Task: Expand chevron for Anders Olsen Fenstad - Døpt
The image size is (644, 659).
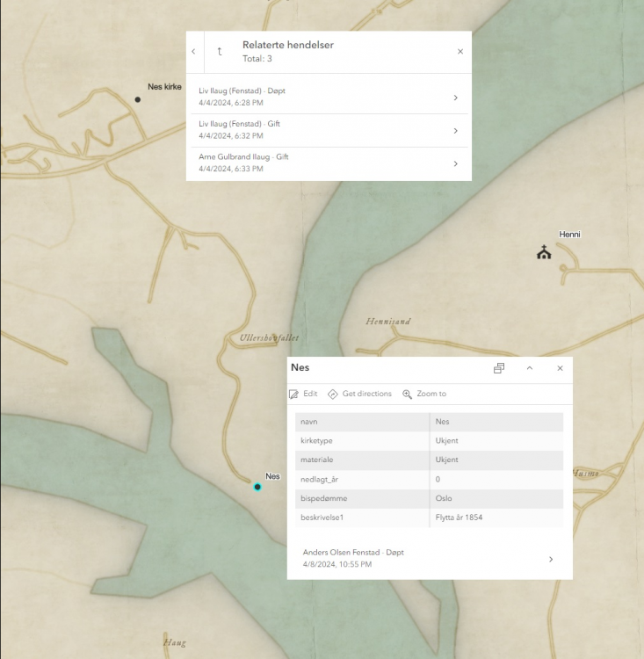Action: (x=551, y=559)
